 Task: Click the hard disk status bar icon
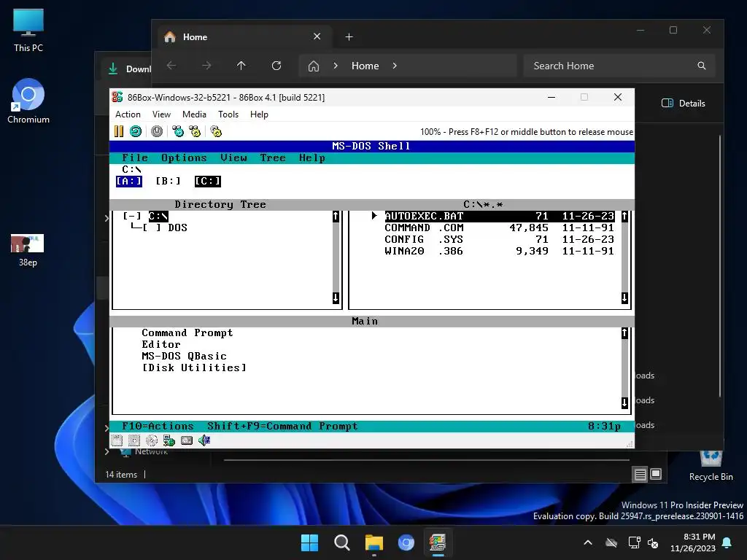(x=187, y=440)
